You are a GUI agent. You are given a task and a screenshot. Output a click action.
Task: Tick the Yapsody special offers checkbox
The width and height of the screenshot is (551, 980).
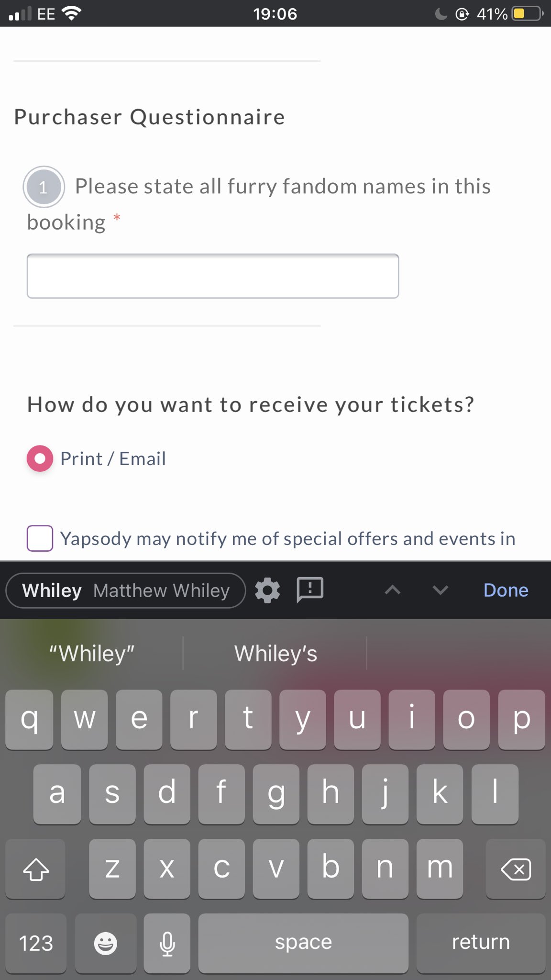(40, 538)
